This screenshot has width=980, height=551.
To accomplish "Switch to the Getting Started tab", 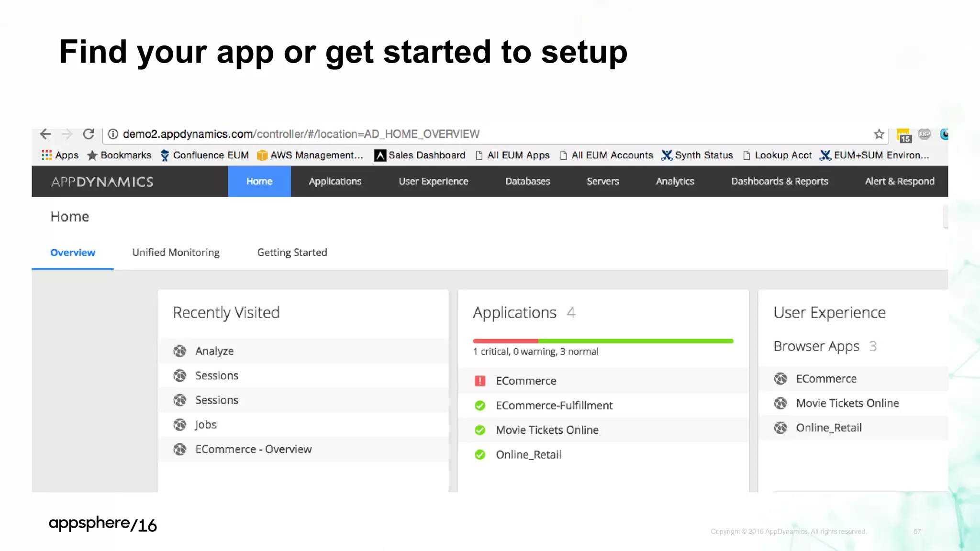I will pyautogui.click(x=292, y=253).
